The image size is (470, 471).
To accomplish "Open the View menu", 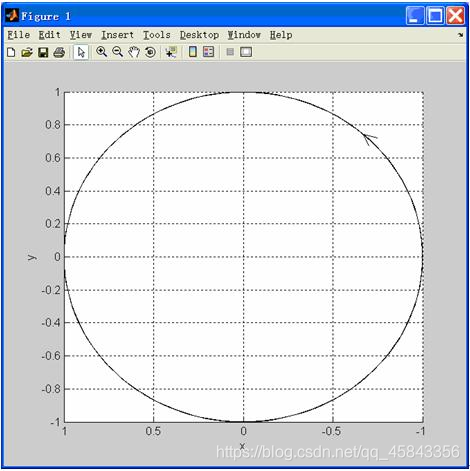I will tap(81, 35).
